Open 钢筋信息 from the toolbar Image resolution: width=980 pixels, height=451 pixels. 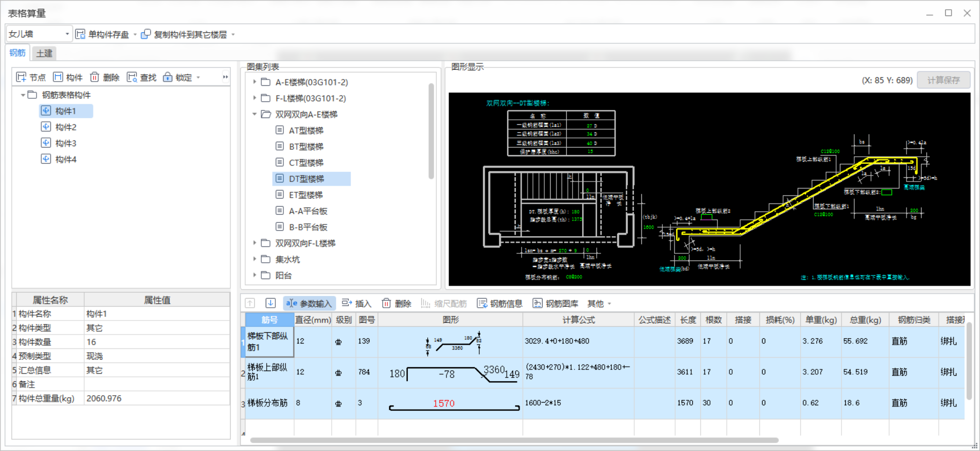[x=500, y=303]
